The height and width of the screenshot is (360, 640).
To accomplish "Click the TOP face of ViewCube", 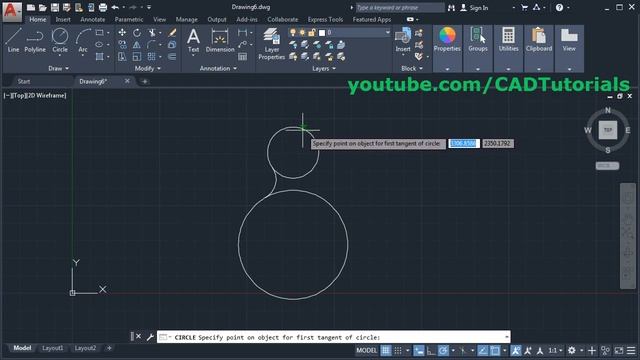I will (608, 130).
